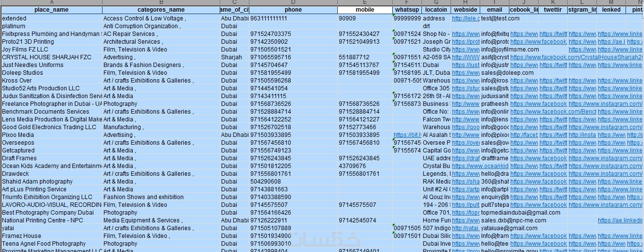The image size is (644, 252).
Task: Select the 'Manufacturing' category cell
Action: coord(161,127)
